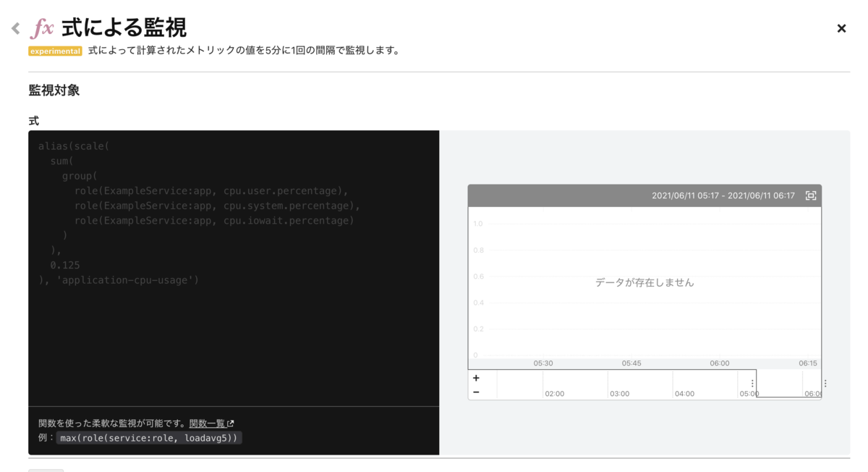Image resolution: width=868 pixels, height=472 pixels.
Task: Click the cpu.user.percentage line in the editor
Action: tap(211, 191)
